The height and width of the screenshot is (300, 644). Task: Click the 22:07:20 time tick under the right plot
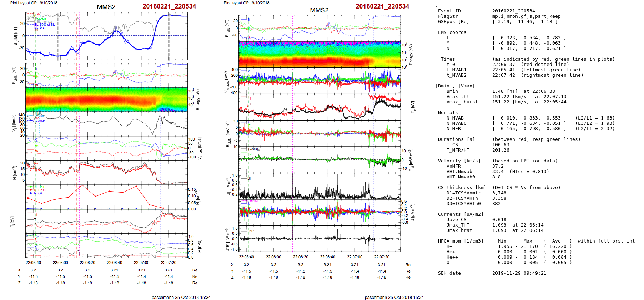(x=382, y=257)
